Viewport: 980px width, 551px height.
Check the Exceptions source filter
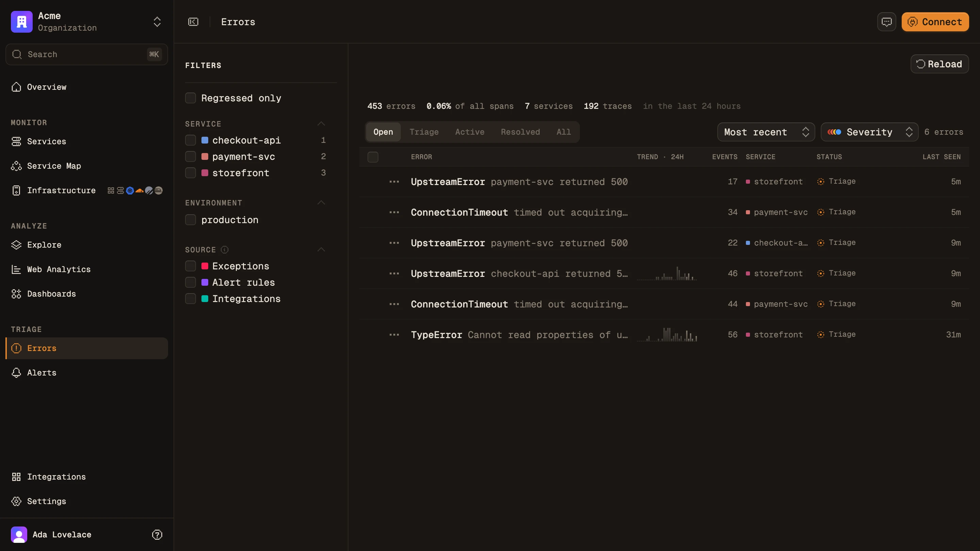coord(191,266)
